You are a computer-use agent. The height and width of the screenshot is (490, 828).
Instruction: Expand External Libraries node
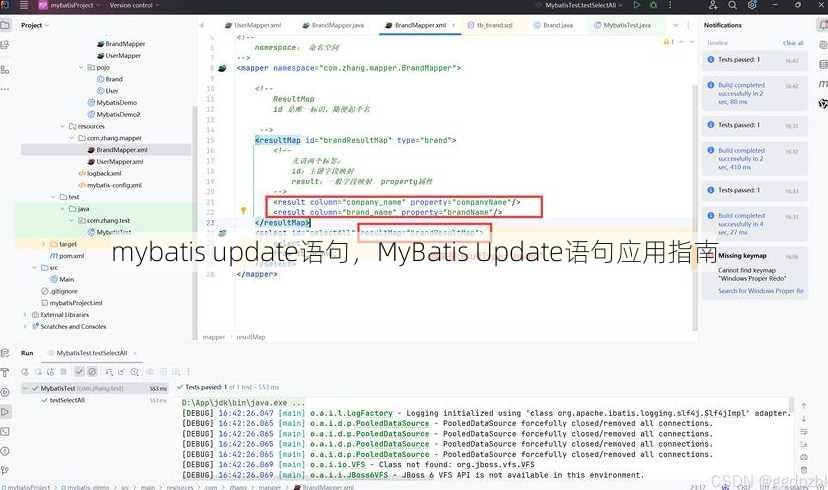[25, 315]
